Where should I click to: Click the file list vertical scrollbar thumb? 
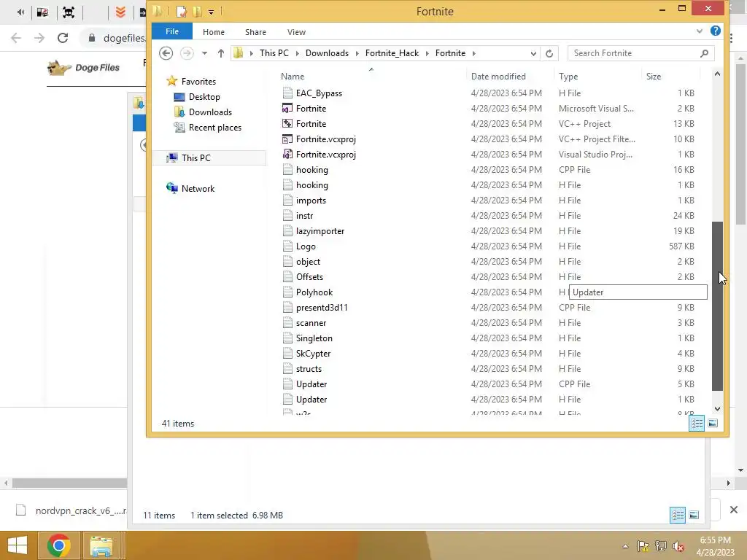pyautogui.click(x=717, y=306)
